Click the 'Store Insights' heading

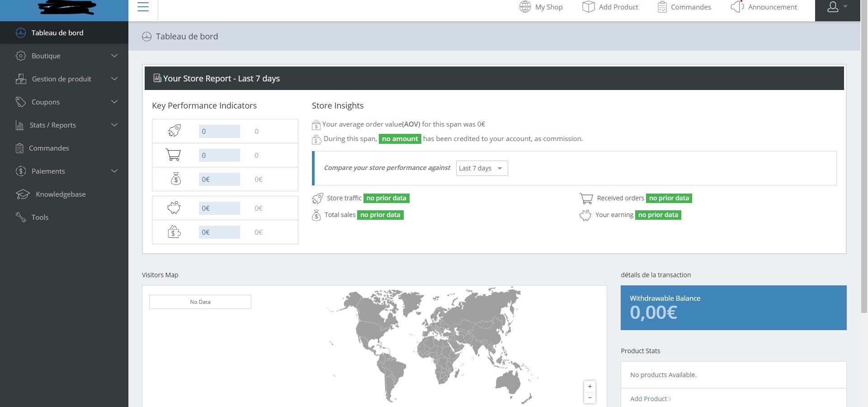338,105
